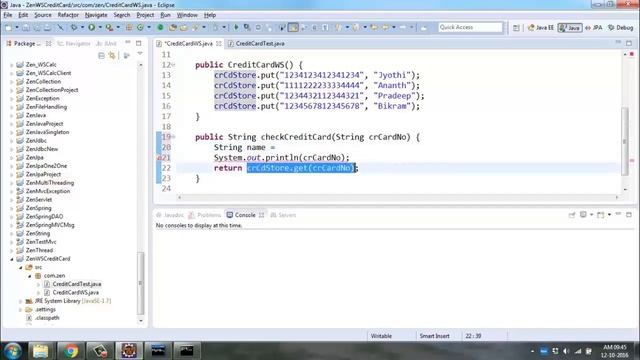This screenshot has height=360, width=640.
Task: Switch to the JPA perspective
Action: click(x=594, y=28)
